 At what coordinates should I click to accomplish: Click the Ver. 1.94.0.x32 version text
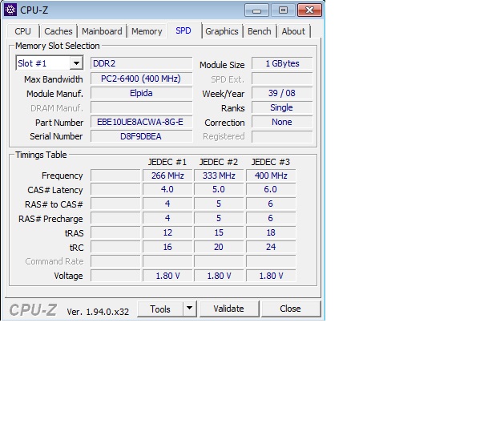98,312
